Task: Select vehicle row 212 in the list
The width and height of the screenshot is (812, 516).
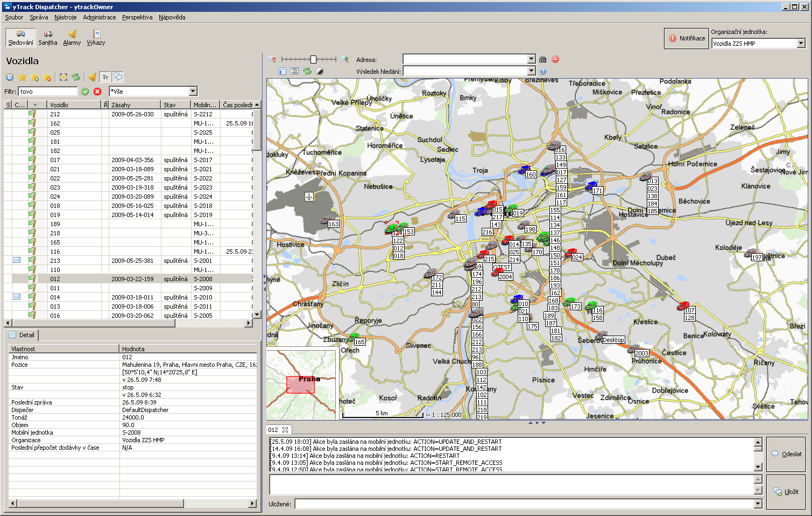Action: (128, 114)
